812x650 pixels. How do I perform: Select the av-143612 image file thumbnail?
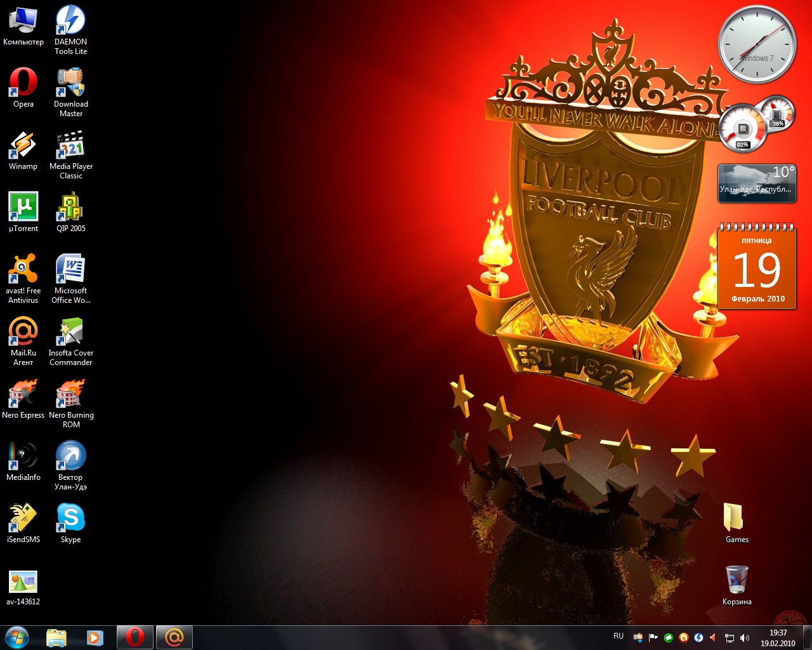pos(23,581)
